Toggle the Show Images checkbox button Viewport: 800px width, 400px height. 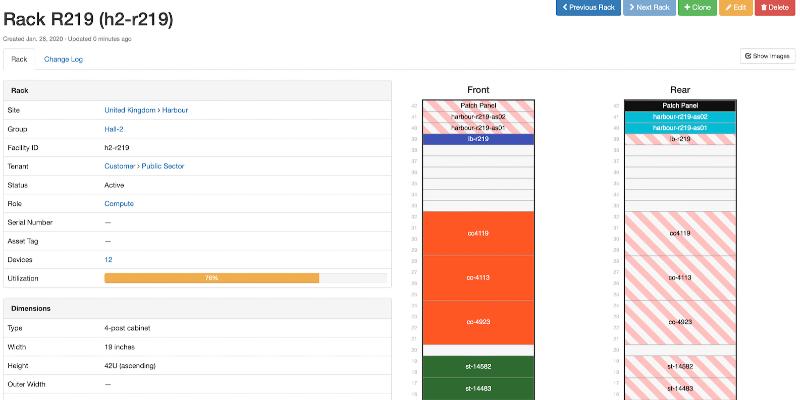tap(767, 56)
